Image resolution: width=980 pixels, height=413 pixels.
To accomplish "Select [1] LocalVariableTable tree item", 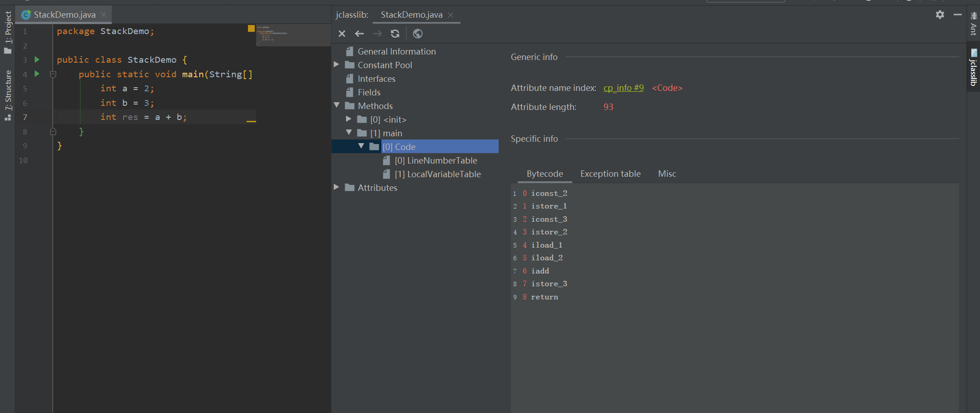I will point(438,174).
